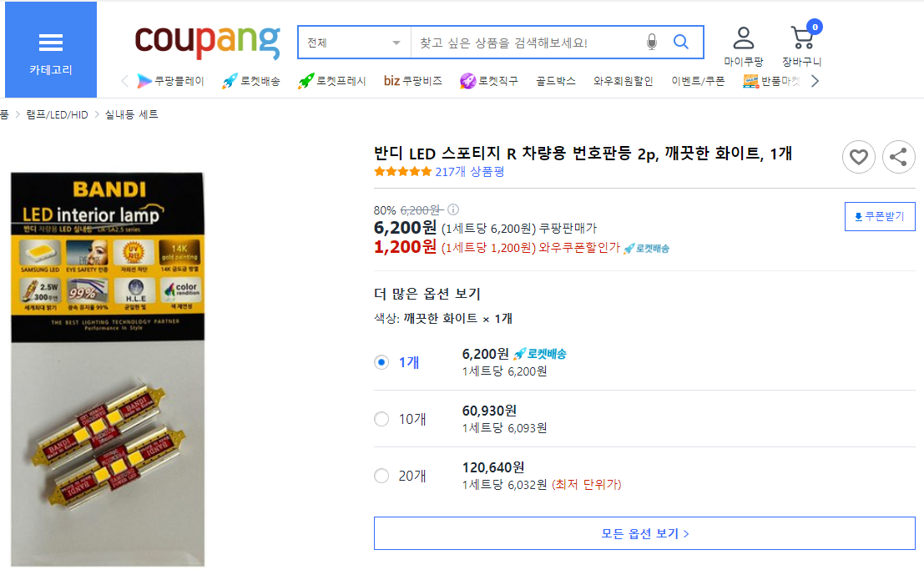Click the 쿠폰받기 coupon button
Image resolution: width=924 pixels, height=570 pixels.
coord(880,216)
